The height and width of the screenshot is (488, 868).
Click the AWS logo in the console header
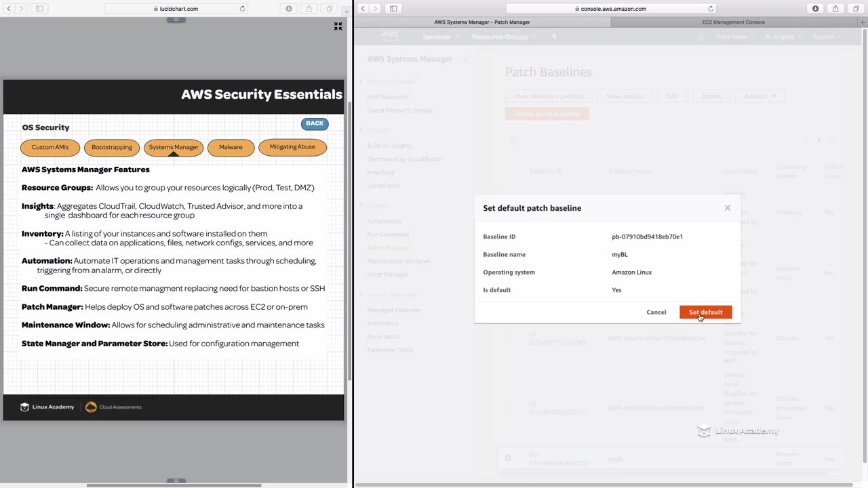[389, 36]
